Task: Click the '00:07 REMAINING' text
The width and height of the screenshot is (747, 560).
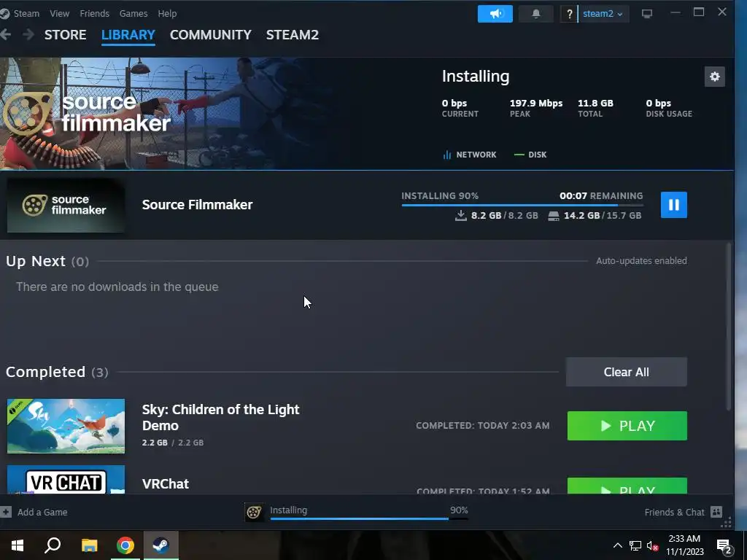Action: click(601, 196)
